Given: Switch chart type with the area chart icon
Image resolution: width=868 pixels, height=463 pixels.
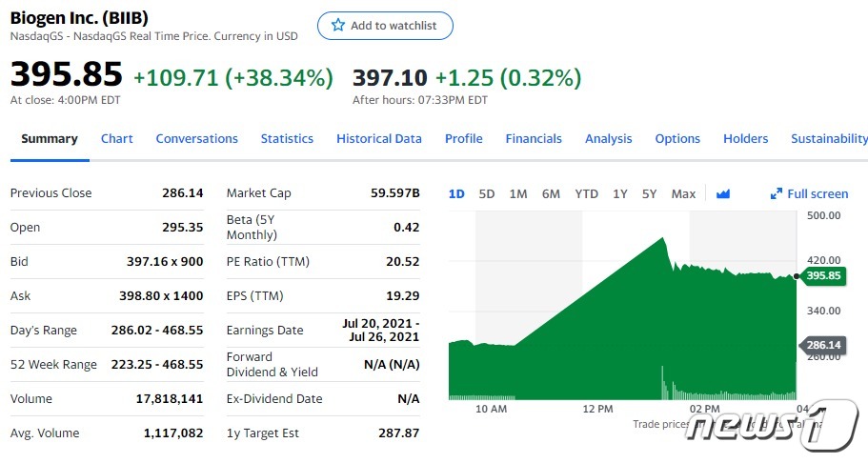Looking at the screenshot, I should tap(722, 193).
